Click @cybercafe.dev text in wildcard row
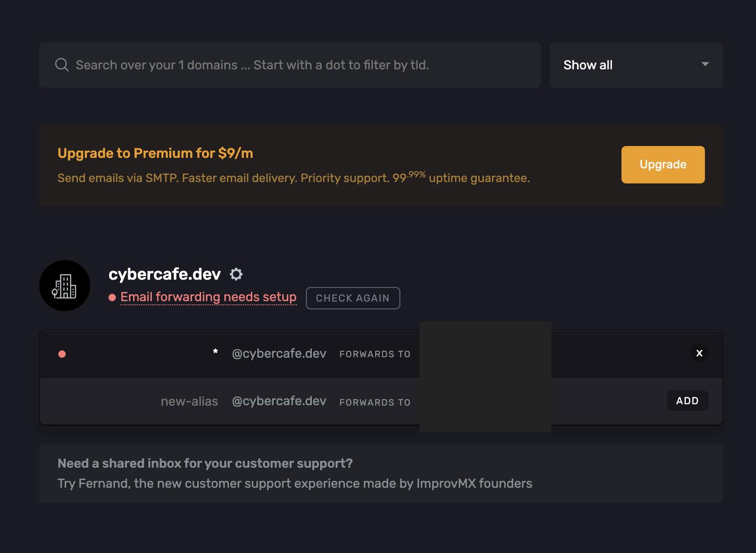Screen dimensions: 756x553 (x=279, y=354)
